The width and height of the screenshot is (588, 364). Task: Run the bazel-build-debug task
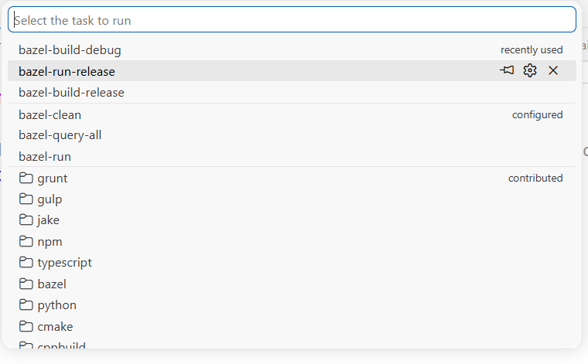click(292, 49)
